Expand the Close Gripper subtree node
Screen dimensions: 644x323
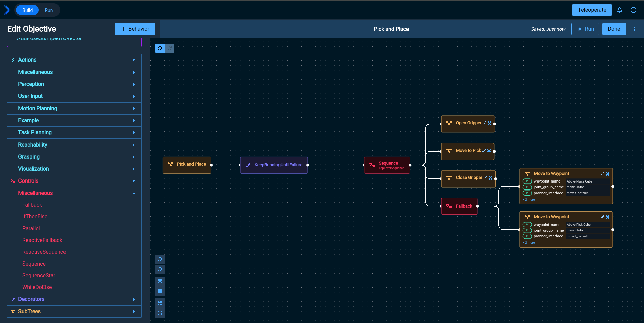pos(490,178)
